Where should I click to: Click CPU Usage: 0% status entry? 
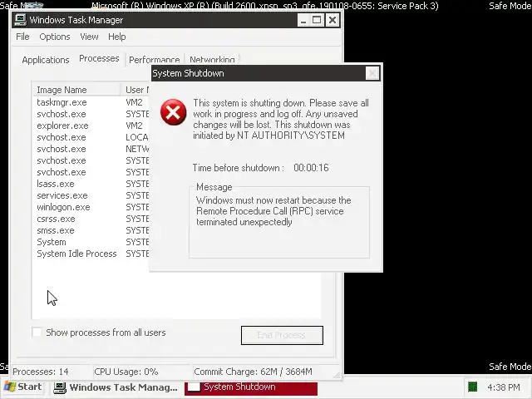pyautogui.click(x=126, y=372)
